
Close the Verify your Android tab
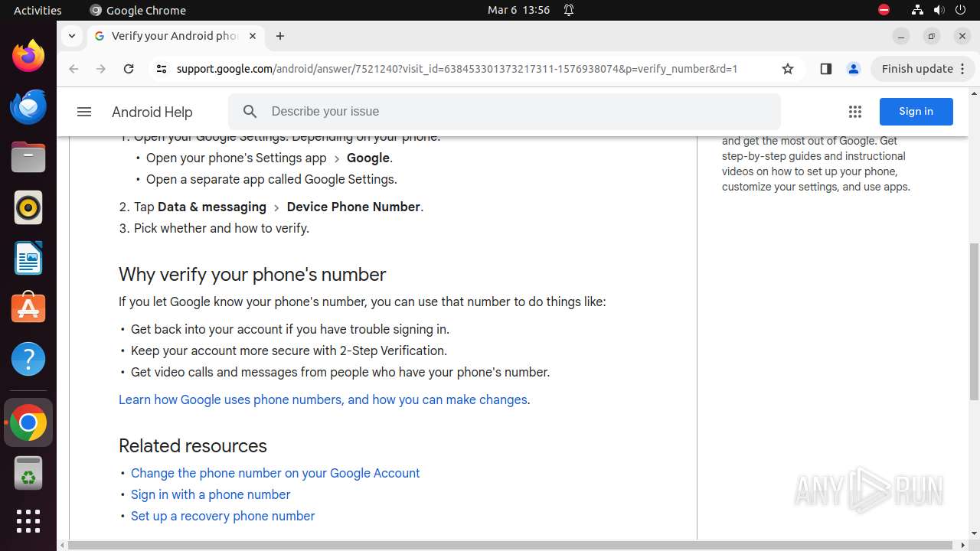(x=252, y=36)
